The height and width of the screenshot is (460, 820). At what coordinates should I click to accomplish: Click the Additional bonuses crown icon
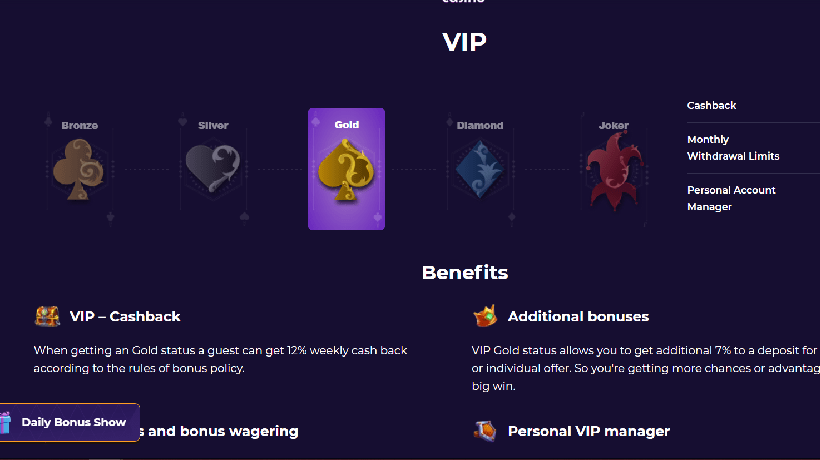pyautogui.click(x=485, y=316)
